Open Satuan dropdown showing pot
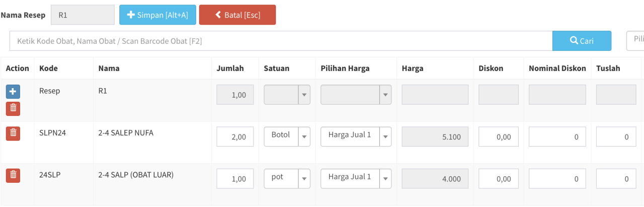644x207 pixels. (287, 178)
